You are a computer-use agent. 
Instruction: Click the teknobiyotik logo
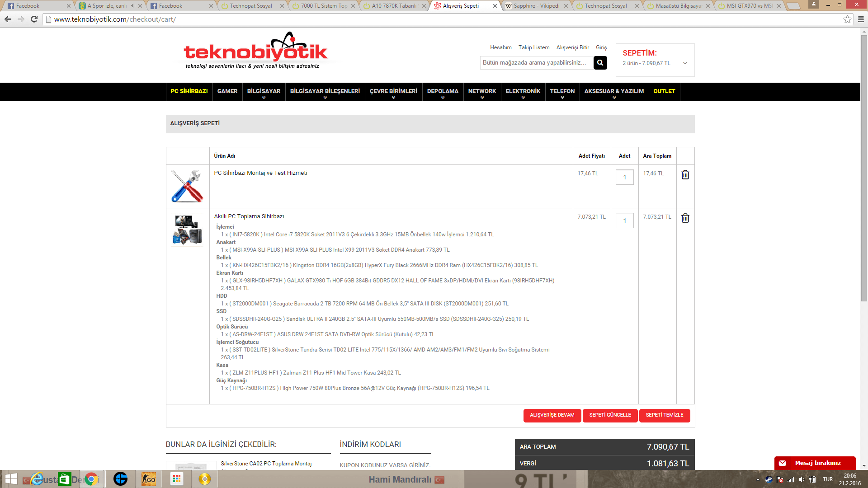(255, 50)
